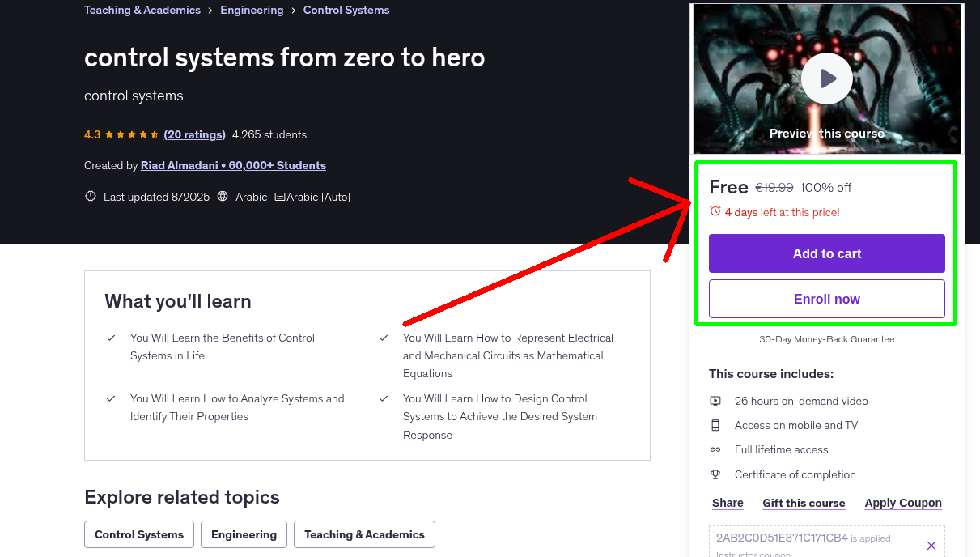The image size is (980, 557).
Task: Click the globe language icon
Action: (x=223, y=197)
